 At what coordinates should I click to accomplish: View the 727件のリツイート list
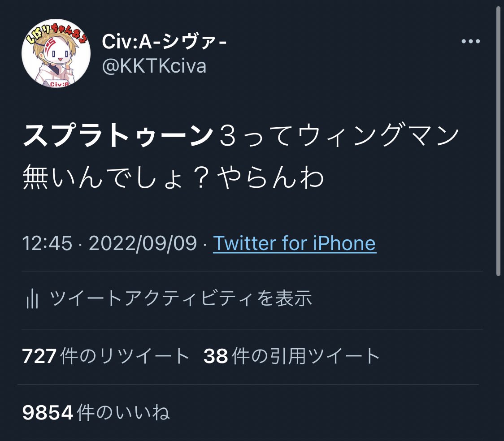click(x=106, y=356)
